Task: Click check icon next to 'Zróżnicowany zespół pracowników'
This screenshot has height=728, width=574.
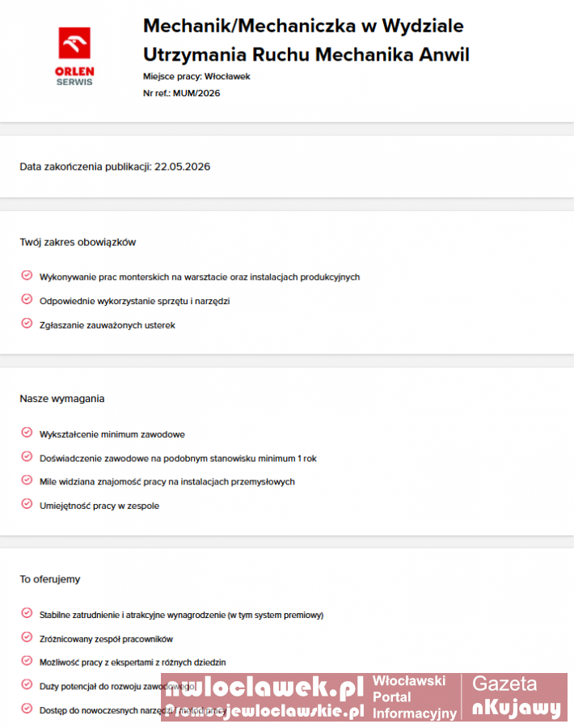Action: 27,637
